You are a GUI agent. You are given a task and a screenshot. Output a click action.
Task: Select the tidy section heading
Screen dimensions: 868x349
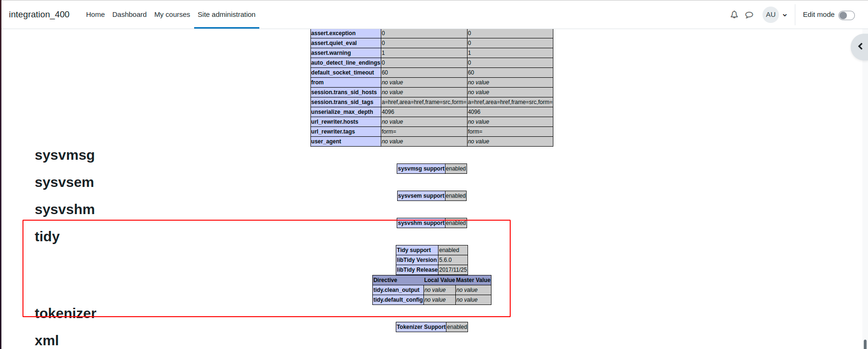pyautogui.click(x=47, y=237)
